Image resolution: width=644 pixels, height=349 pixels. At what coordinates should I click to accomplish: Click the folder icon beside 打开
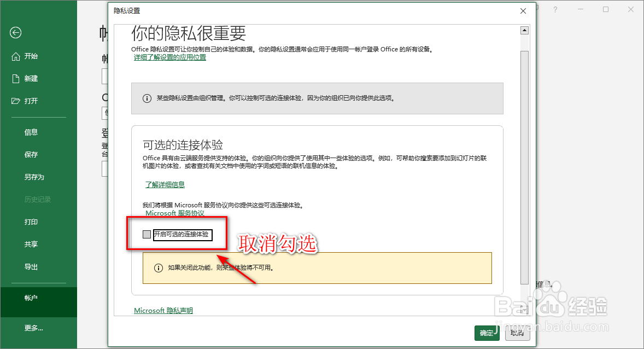click(x=16, y=101)
